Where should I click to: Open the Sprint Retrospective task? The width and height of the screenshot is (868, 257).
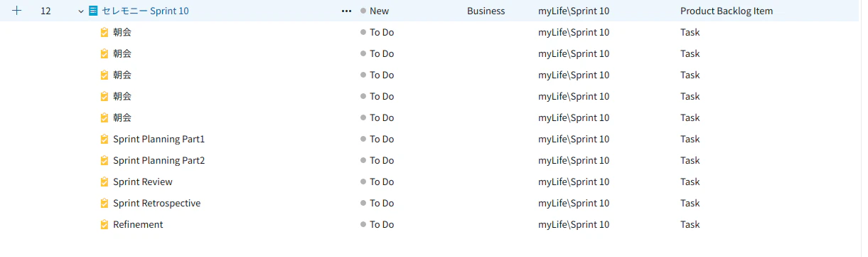coord(156,203)
